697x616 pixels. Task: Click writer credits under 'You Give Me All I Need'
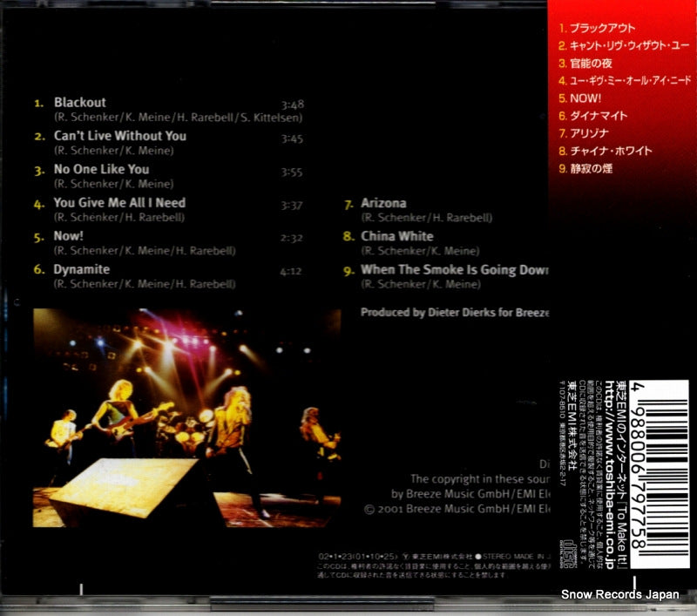point(119,217)
